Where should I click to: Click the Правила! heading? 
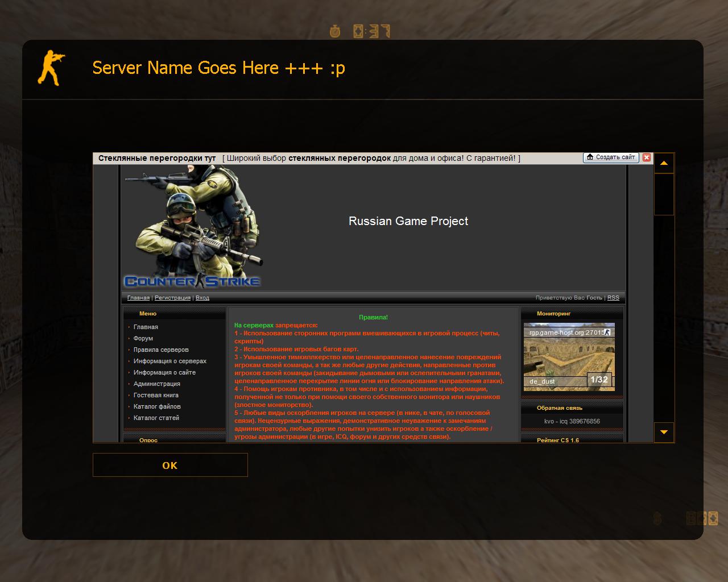373,317
